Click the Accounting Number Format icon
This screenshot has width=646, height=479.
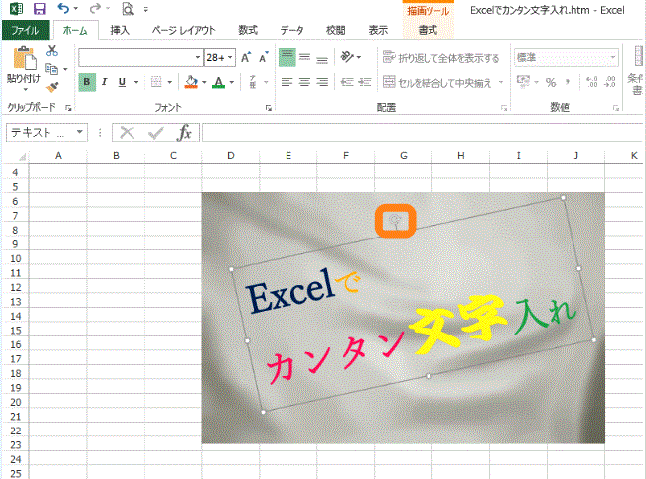(x=523, y=81)
